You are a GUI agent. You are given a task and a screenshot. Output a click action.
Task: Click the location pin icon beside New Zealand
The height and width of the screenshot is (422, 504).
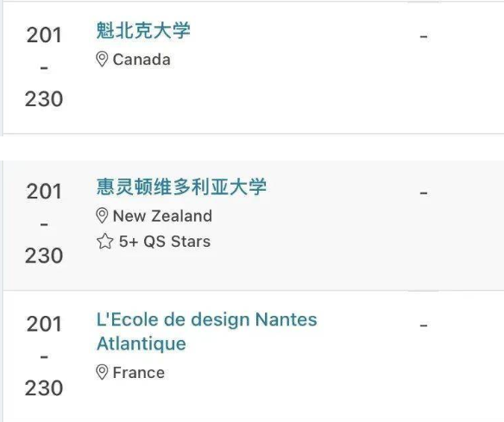(x=102, y=216)
